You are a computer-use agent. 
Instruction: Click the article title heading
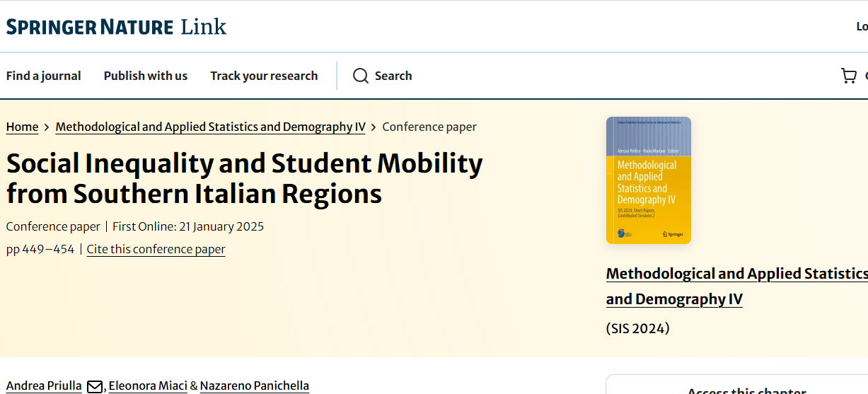point(244,178)
